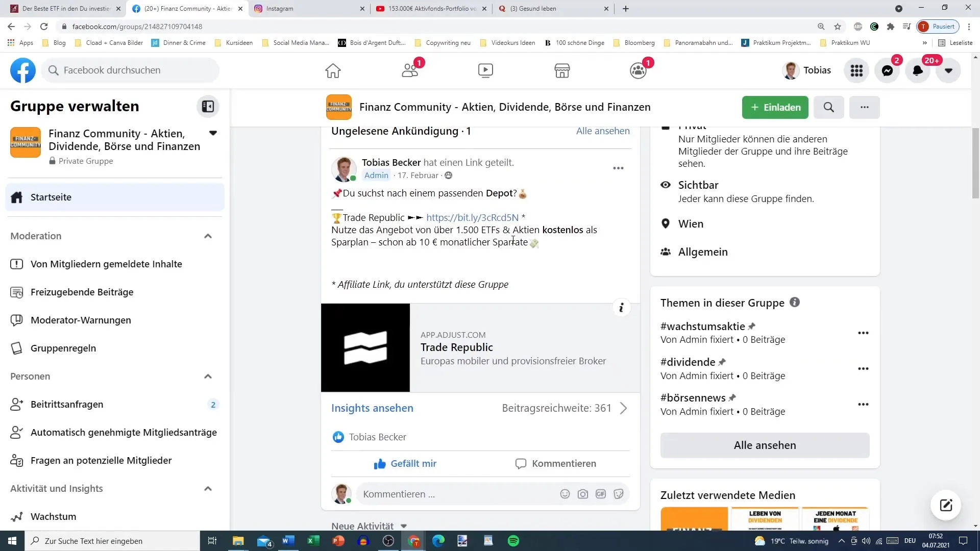Open Chrome extensions puzzle icon
This screenshot has height=551, width=980.
891,27
